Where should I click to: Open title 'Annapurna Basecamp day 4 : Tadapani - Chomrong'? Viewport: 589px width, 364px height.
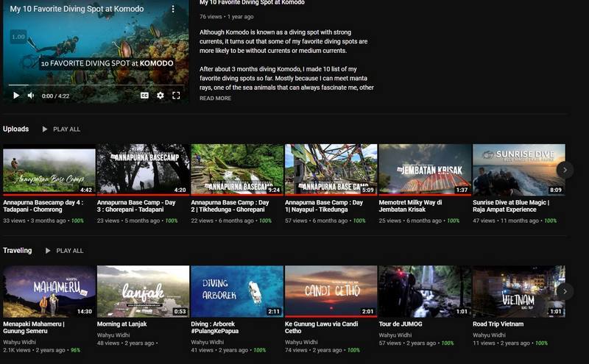[43, 206]
